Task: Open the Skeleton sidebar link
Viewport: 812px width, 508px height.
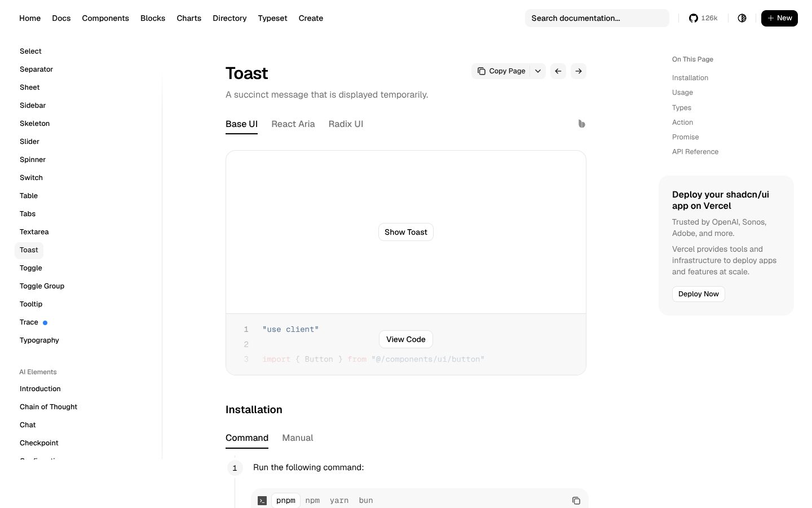Action: tap(35, 124)
